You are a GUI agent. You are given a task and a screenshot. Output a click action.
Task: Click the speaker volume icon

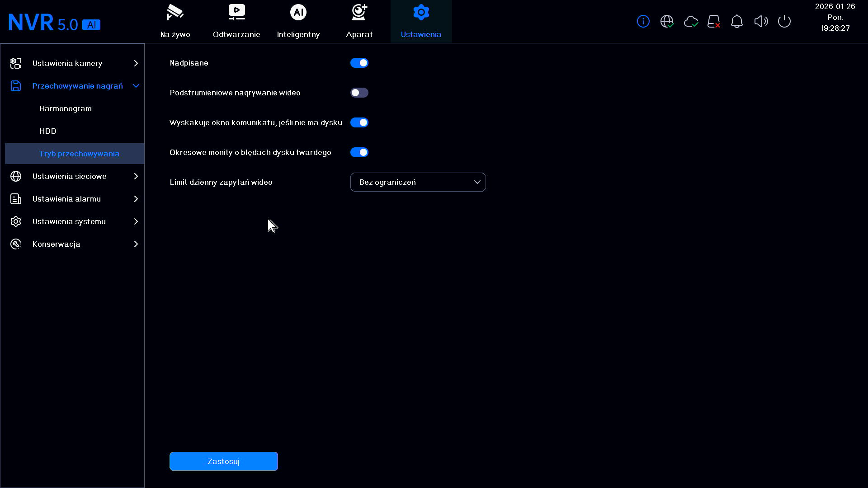[761, 21]
